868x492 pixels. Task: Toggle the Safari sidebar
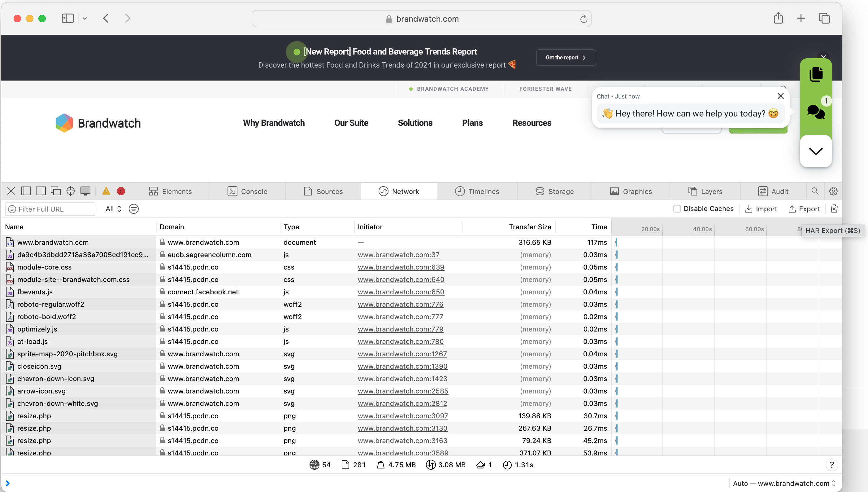click(x=68, y=18)
